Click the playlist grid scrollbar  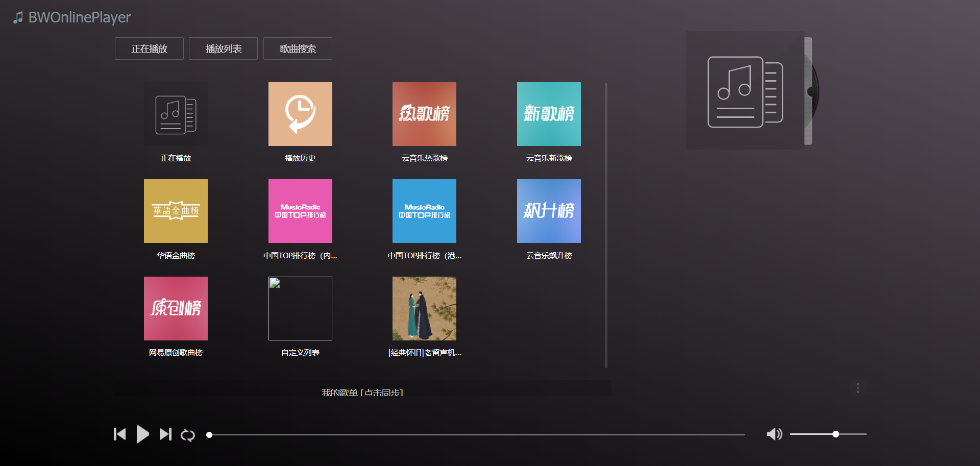[606, 225]
